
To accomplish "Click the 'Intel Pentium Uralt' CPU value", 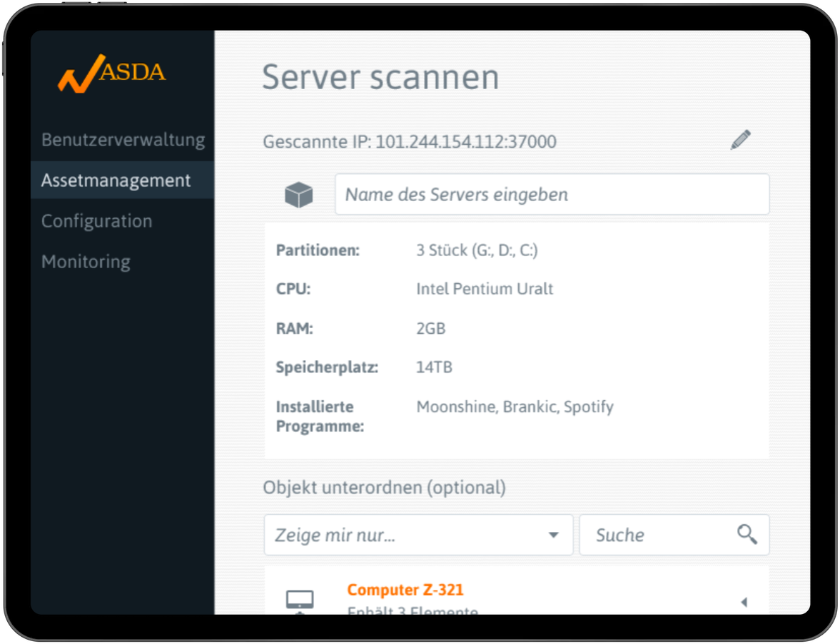I will click(484, 289).
